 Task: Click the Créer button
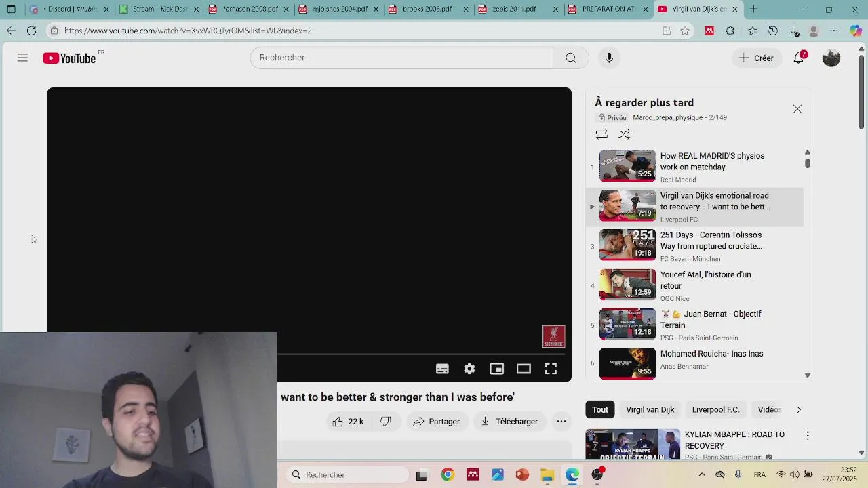[x=756, y=58]
